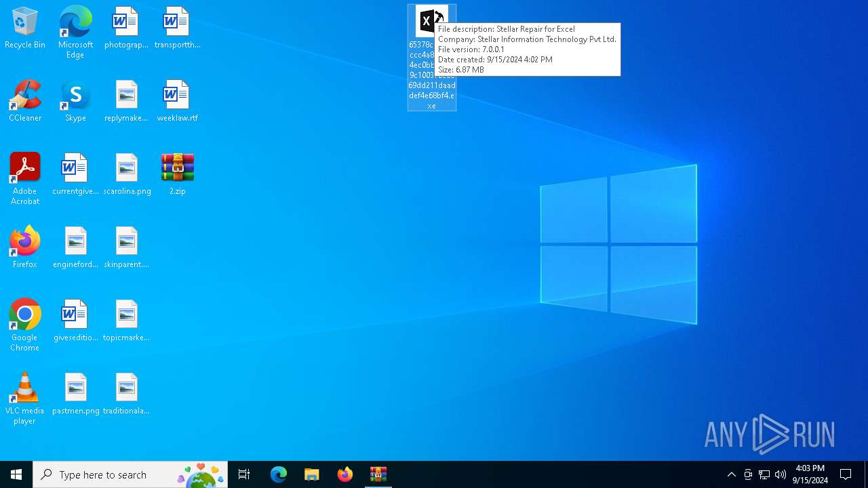This screenshot has height=488, width=868.
Task: Select the photograp... Word document icon
Action: click(x=126, y=28)
